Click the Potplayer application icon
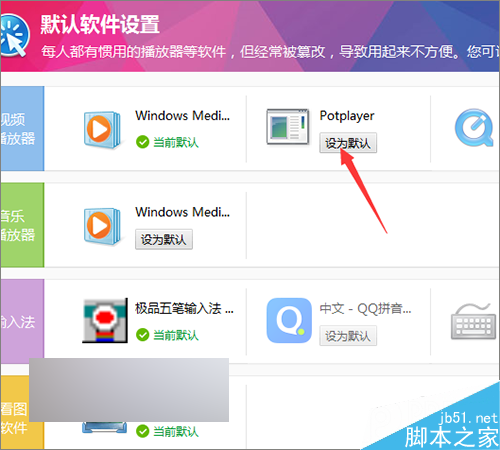Image resolution: width=500 pixels, height=450 pixels. pos(288,126)
